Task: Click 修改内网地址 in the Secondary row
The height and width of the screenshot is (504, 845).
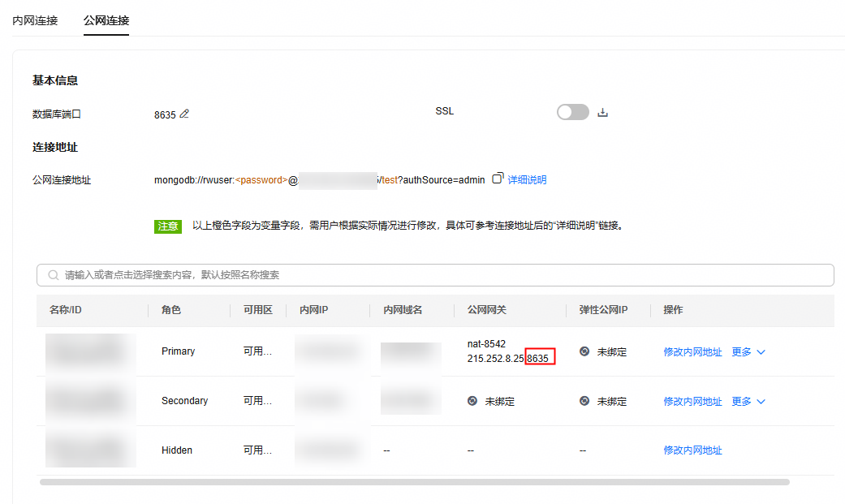Action: 692,402
